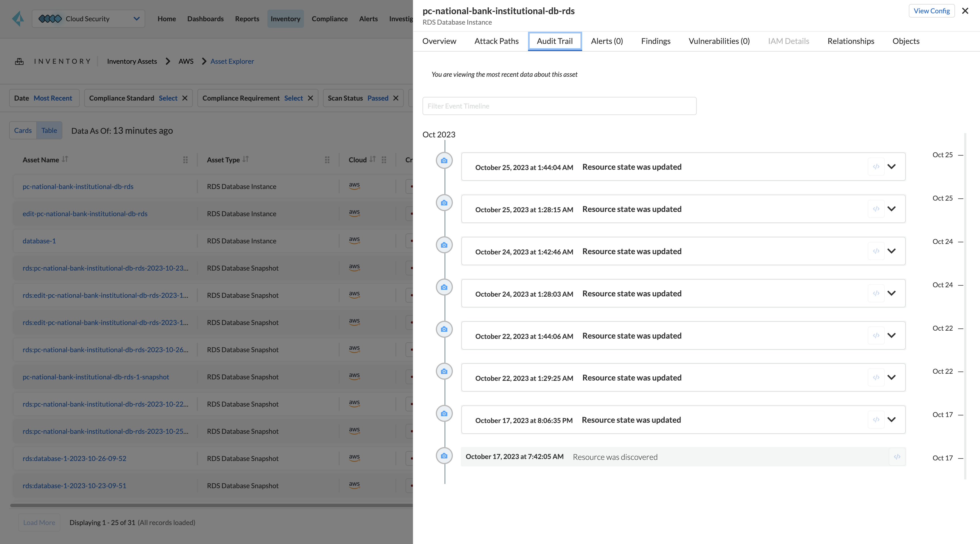Click the View Config button
980x544 pixels.
(931, 11)
